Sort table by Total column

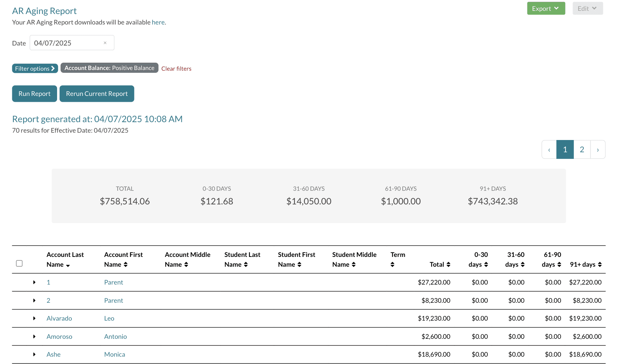pos(448,265)
